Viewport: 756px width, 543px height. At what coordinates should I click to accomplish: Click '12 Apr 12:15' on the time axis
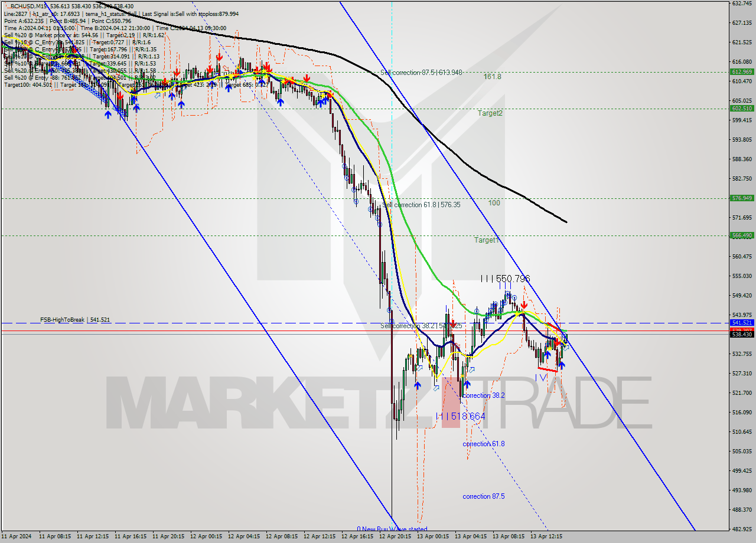tap(320, 537)
